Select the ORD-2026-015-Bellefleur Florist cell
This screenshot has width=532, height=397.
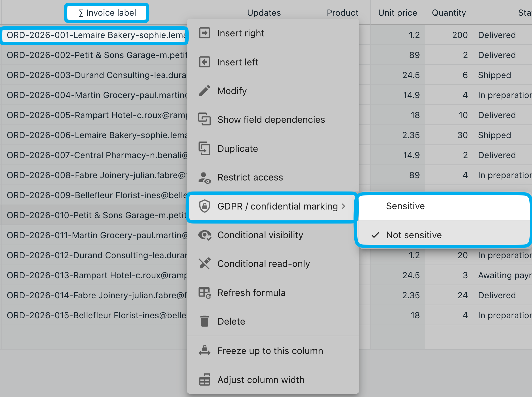point(95,315)
